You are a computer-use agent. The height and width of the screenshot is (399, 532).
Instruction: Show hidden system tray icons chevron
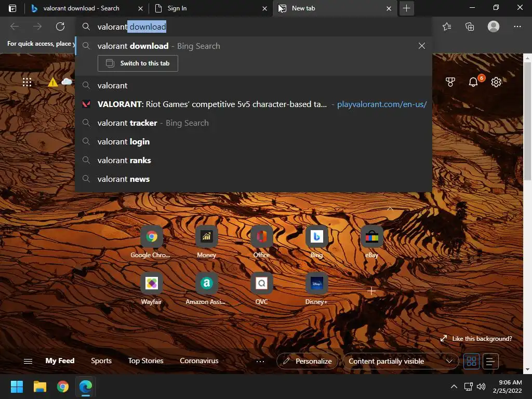click(454, 387)
